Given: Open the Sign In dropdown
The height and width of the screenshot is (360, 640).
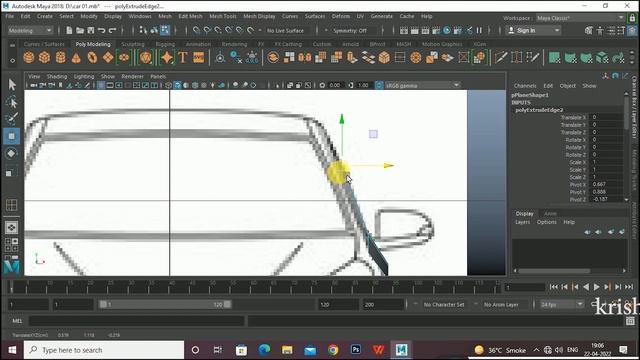Looking at the screenshot, I should pos(533,30).
